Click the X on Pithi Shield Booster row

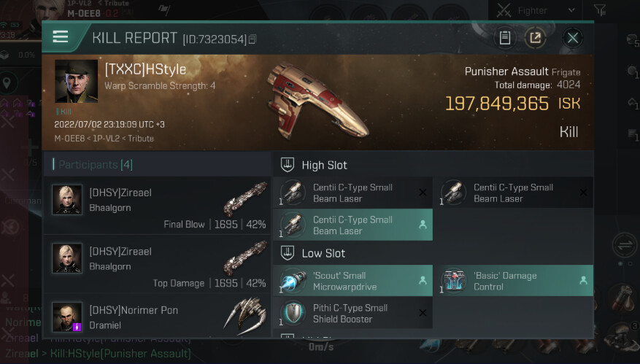(423, 313)
